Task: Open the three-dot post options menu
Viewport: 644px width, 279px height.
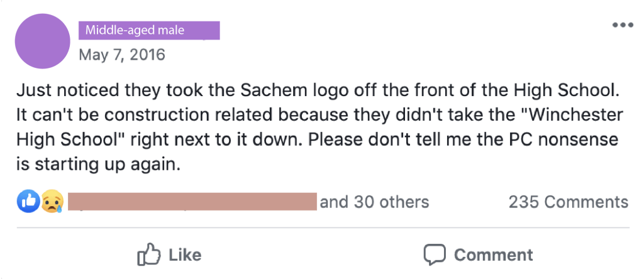Action: tap(622, 26)
